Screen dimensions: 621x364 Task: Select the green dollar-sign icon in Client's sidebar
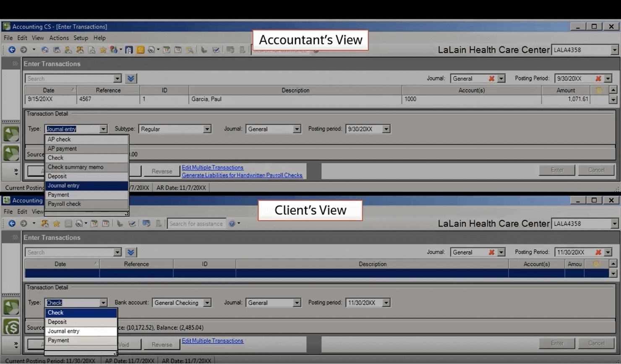pos(11,326)
